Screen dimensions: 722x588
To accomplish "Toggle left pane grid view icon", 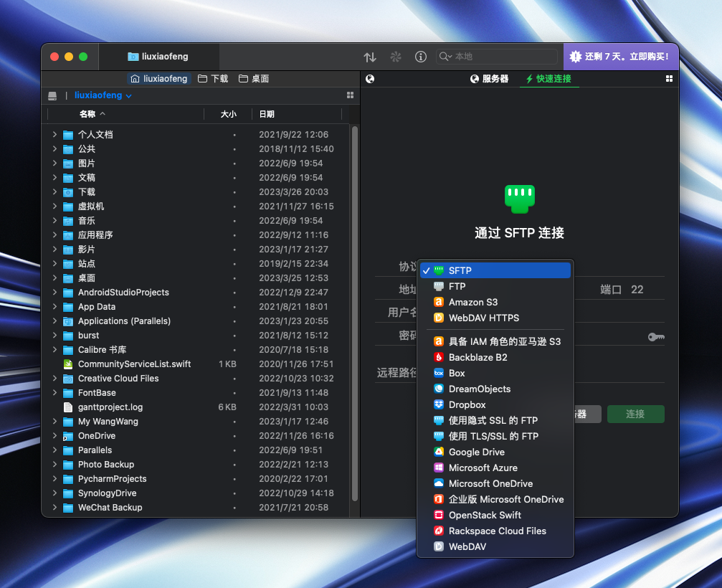I will pos(350,95).
